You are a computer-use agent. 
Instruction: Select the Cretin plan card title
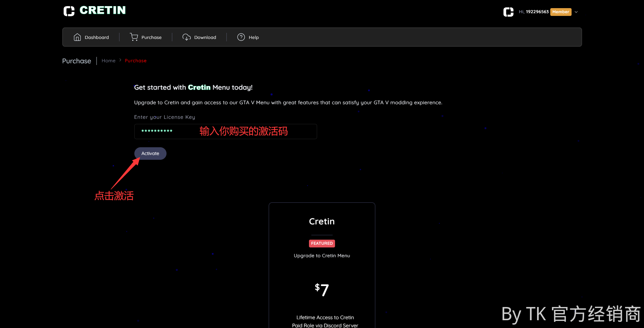(322, 221)
